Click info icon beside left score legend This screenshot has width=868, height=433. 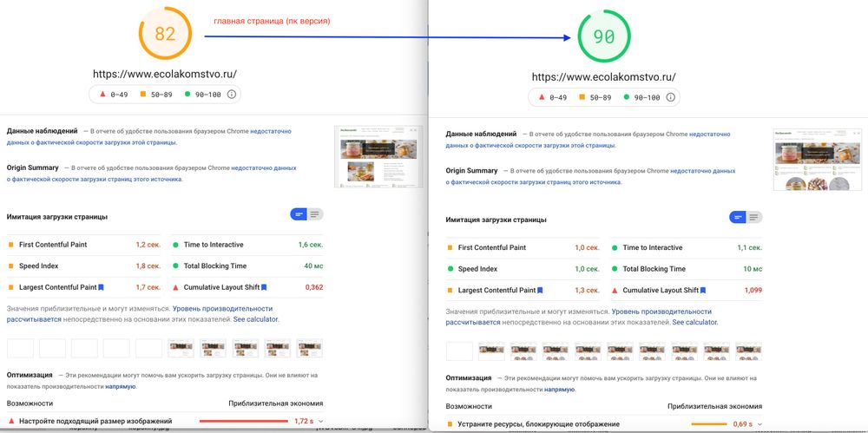click(232, 94)
